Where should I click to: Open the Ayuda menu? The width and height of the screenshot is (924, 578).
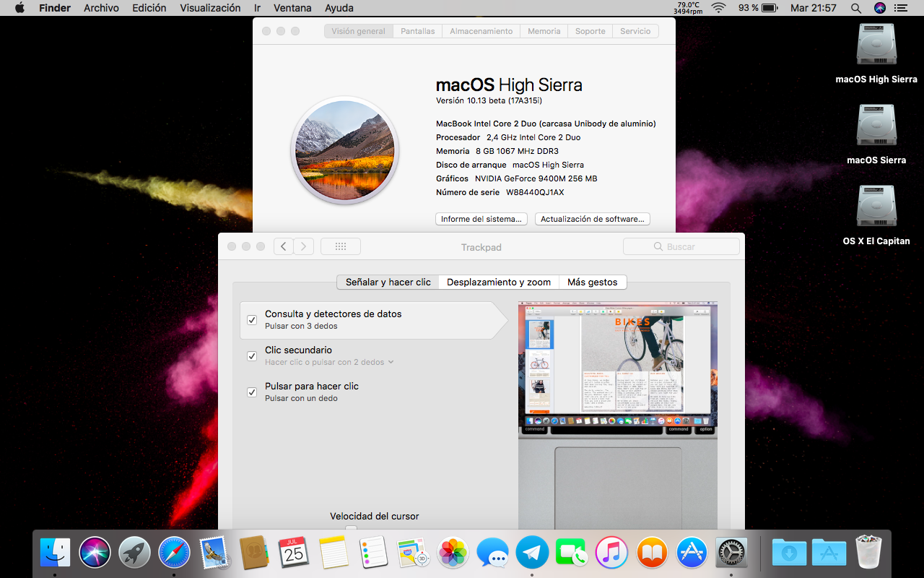pos(339,8)
